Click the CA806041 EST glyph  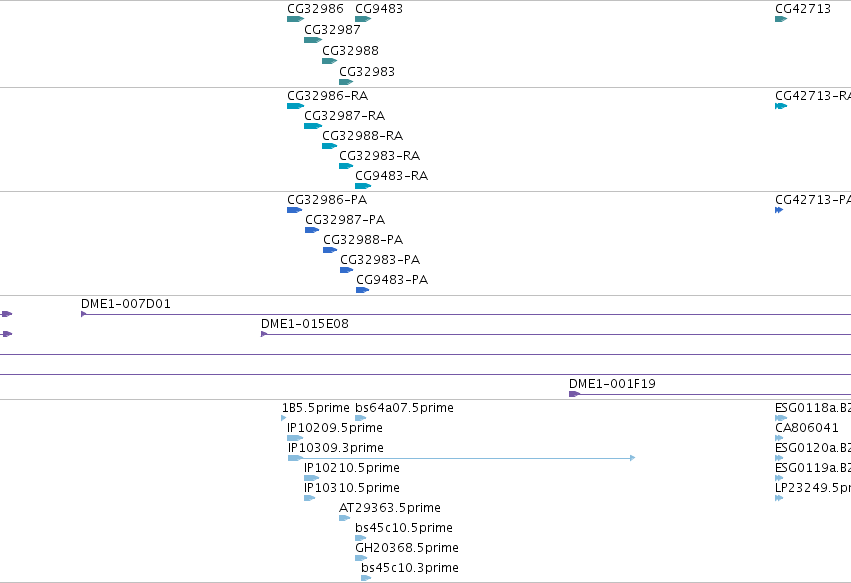[779, 438]
